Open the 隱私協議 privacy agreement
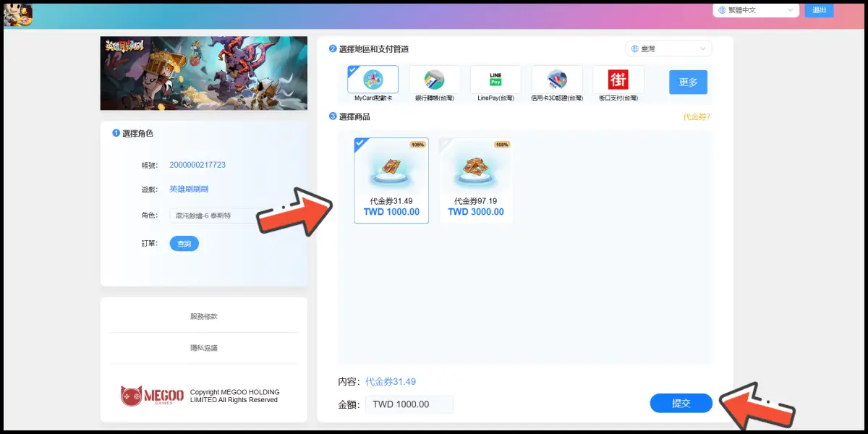Screen dimensions: 868x434 (x=204, y=348)
